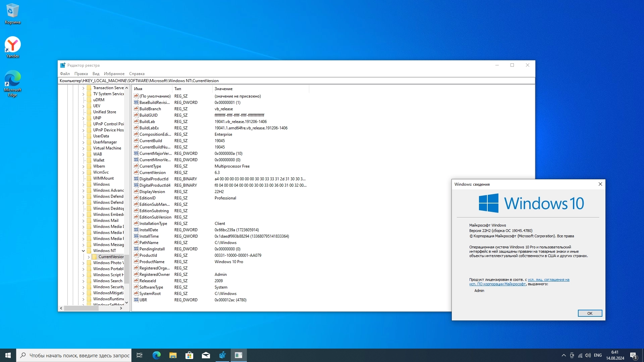Expand the Windows Search key
This screenshot has width=644, height=362.
pos(84,281)
